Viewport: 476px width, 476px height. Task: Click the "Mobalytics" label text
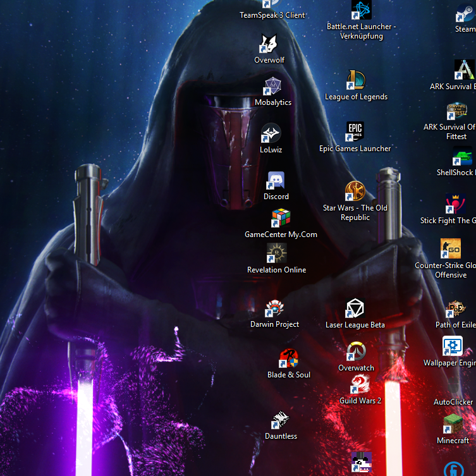[x=273, y=102]
